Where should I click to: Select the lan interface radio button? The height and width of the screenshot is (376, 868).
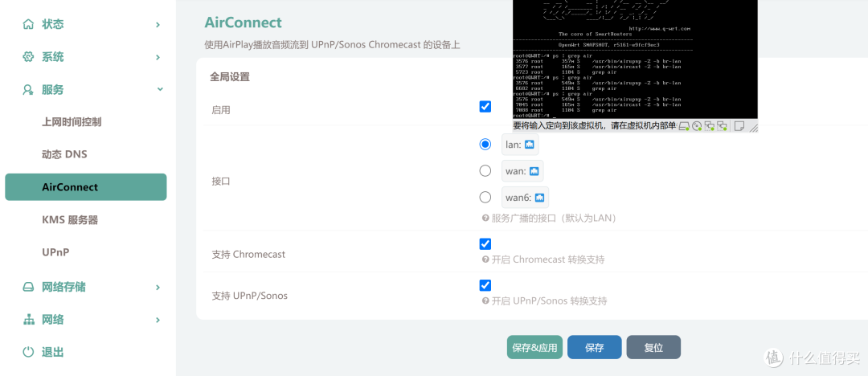[x=485, y=144]
